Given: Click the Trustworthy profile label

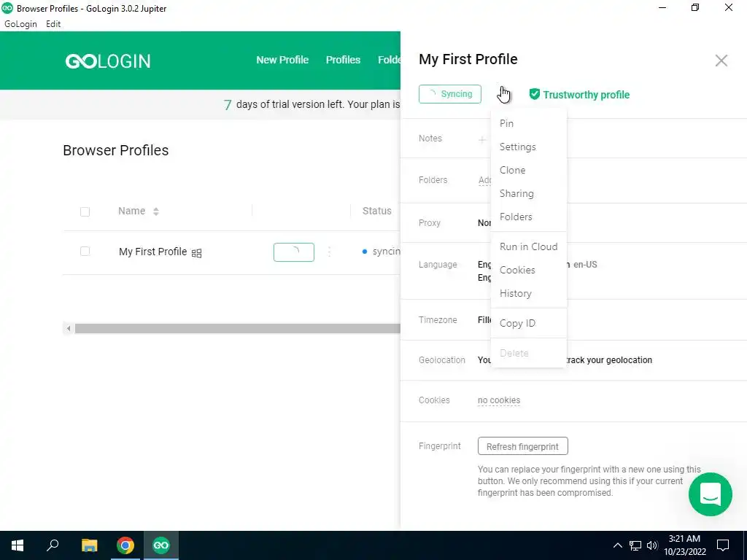Looking at the screenshot, I should [x=586, y=95].
